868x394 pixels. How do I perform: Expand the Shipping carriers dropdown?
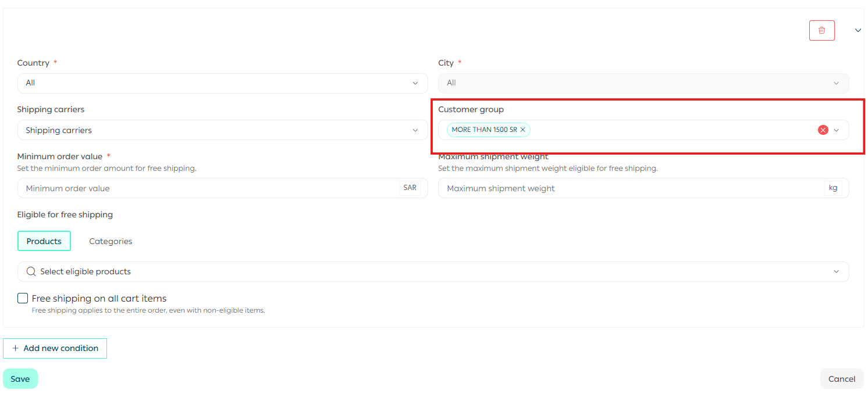pos(222,130)
